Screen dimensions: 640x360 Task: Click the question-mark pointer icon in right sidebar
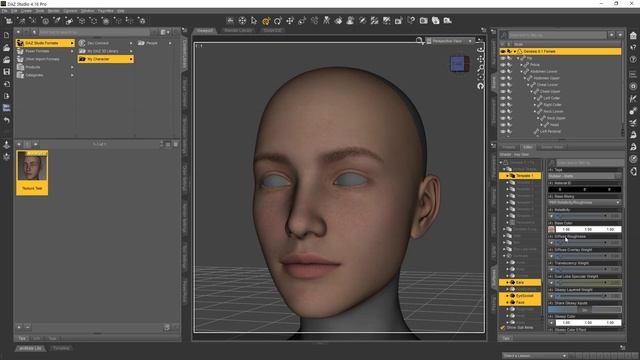pos(633,47)
